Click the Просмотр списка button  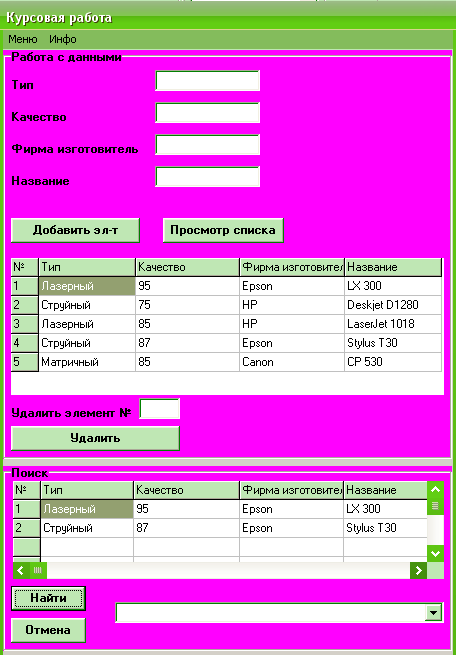(223, 230)
